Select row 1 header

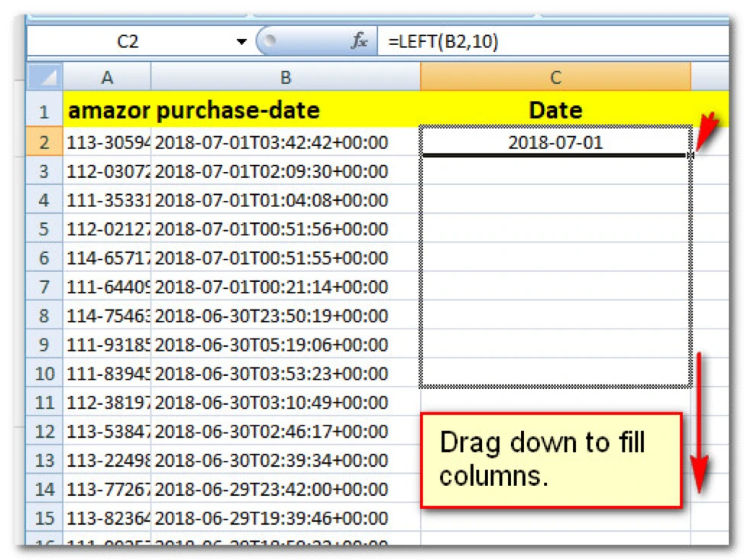pyautogui.click(x=44, y=110)
